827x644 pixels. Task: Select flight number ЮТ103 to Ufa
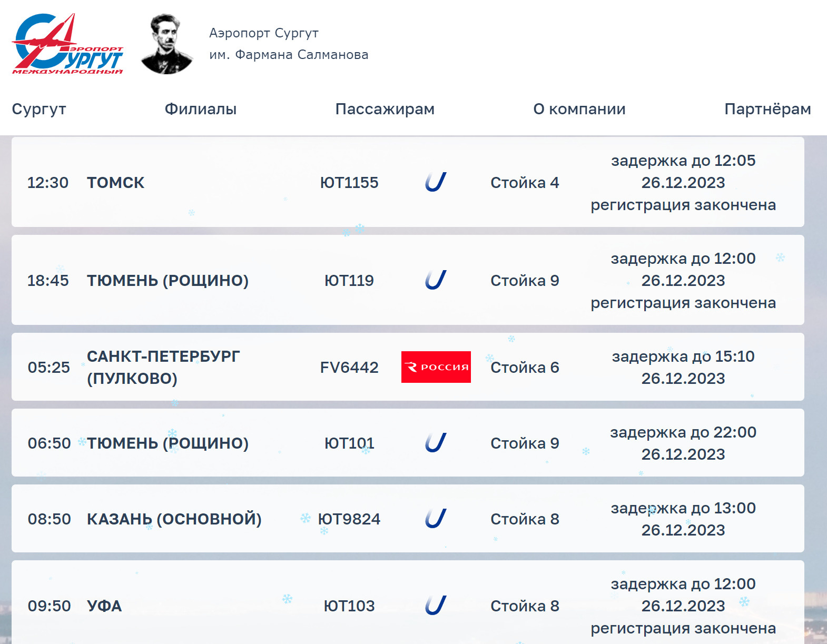[x=349, y=606]
